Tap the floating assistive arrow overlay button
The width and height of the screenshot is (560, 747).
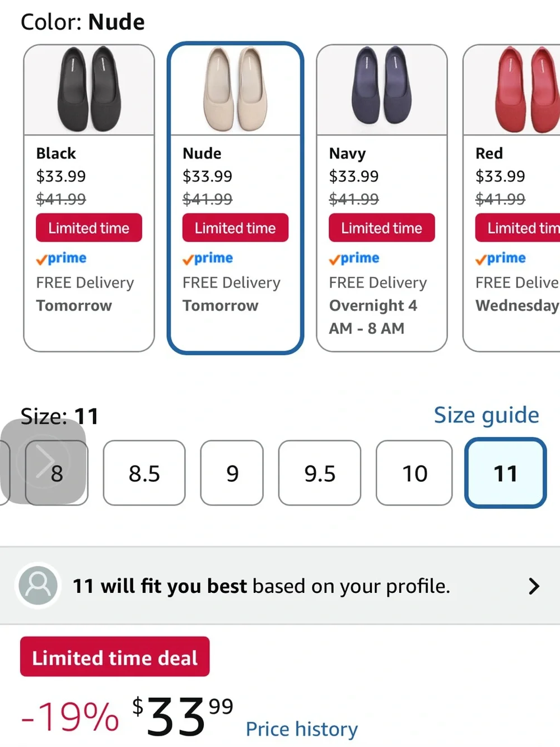[43, 461]
